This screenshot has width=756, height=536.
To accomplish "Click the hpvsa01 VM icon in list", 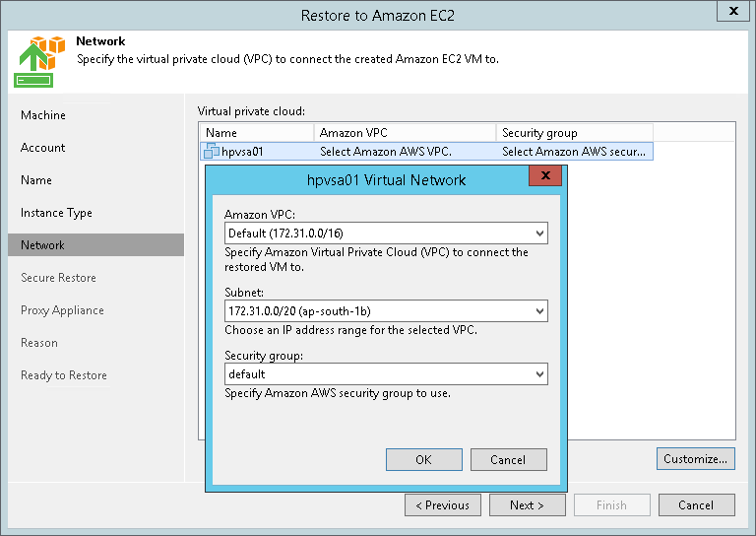I will click(211, 152).
